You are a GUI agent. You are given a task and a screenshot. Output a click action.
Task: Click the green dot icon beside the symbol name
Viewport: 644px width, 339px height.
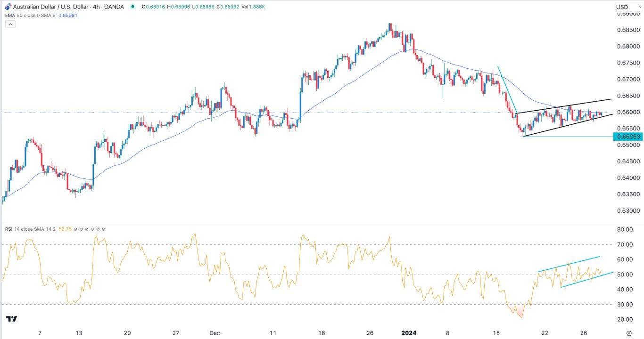point(132,7)
